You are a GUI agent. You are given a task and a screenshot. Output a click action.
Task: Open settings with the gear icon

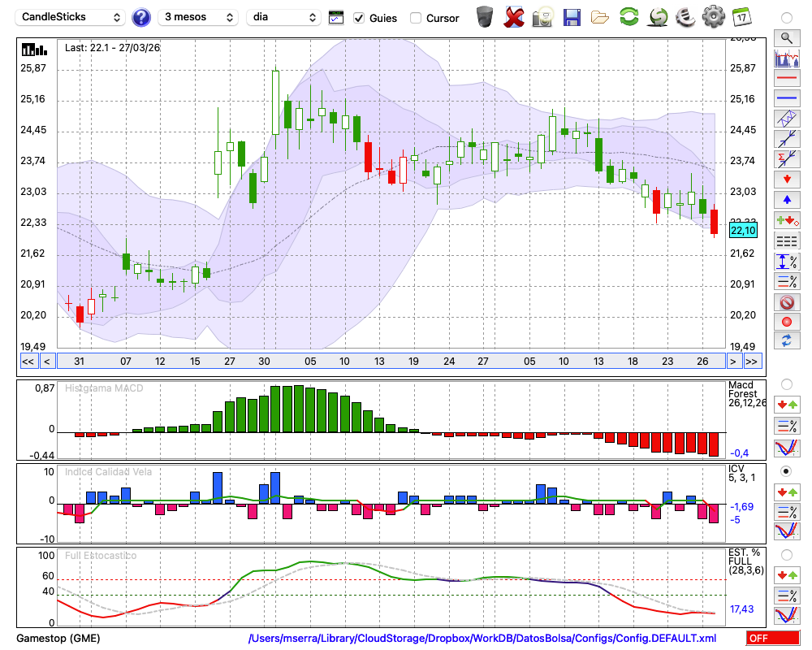(713, 17)
